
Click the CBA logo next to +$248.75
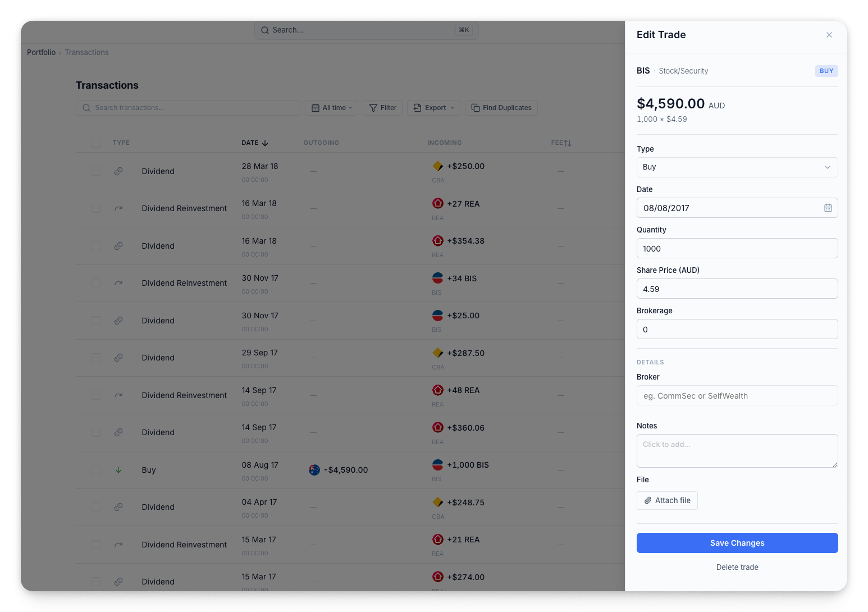click(x=438, y=502)
